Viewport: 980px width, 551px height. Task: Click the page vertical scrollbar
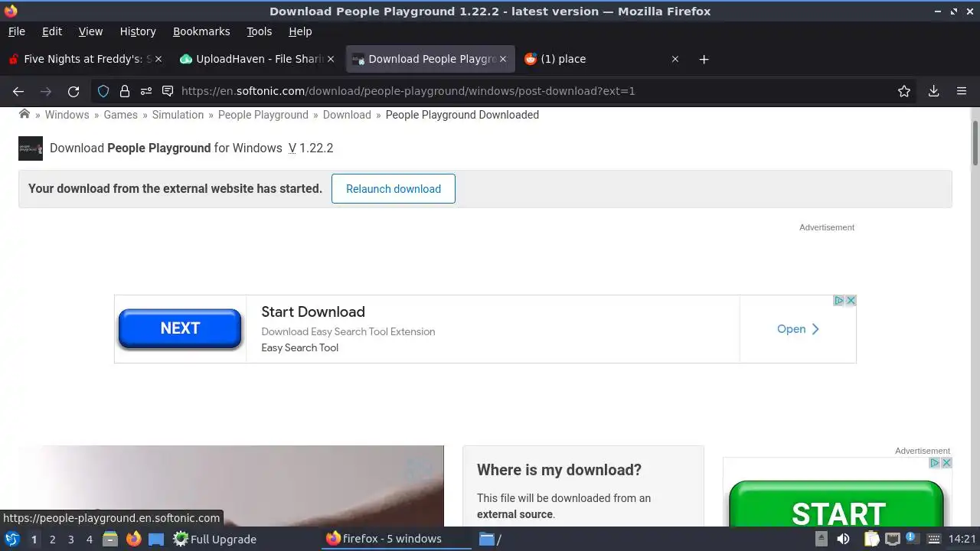975,142
